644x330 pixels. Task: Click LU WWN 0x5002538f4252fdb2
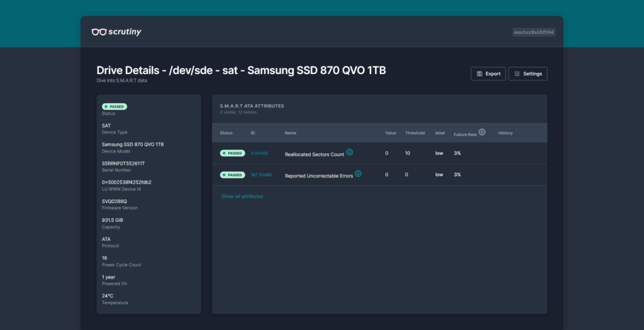[x=126, y=182]
